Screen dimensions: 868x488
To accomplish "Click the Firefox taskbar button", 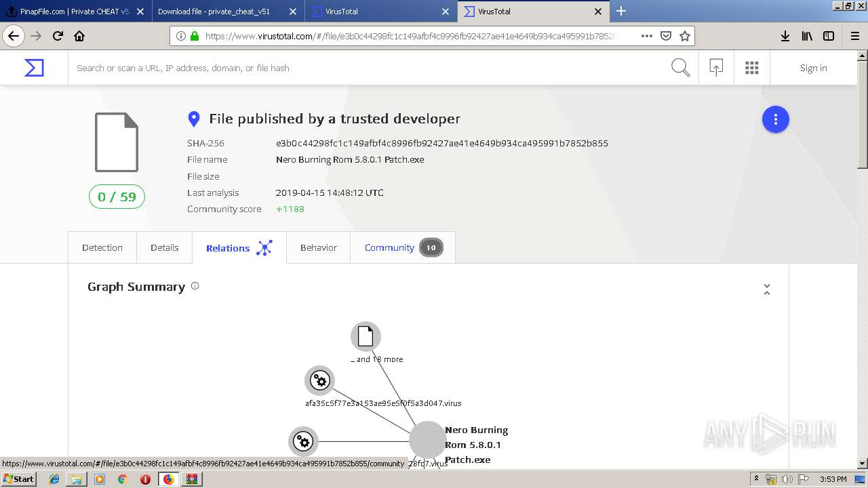I will tap(168, 479).
